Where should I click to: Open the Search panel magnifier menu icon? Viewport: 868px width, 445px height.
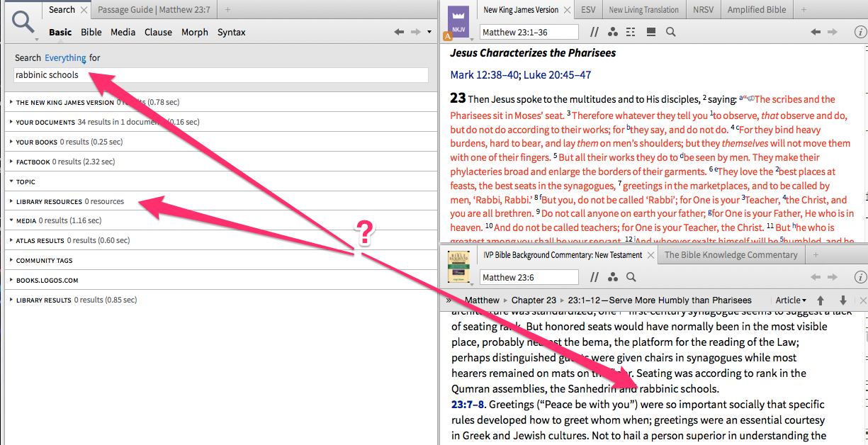pyautogui.click(x=23, y=23)
